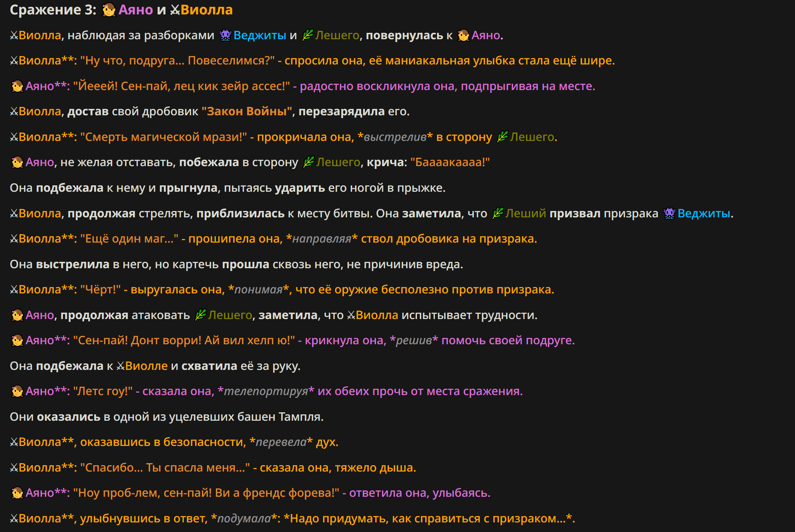Click swords icon starting the Спасибо line

click(x=14, y=468)
